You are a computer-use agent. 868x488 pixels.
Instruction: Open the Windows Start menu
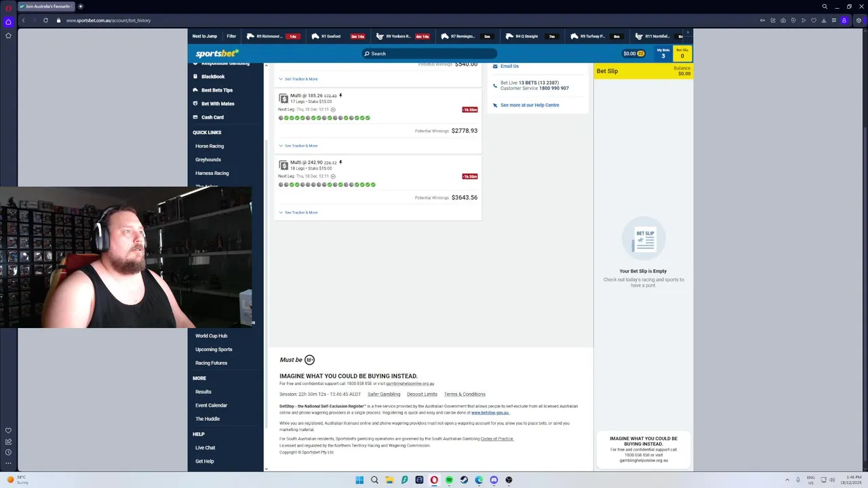pos(359,480)
